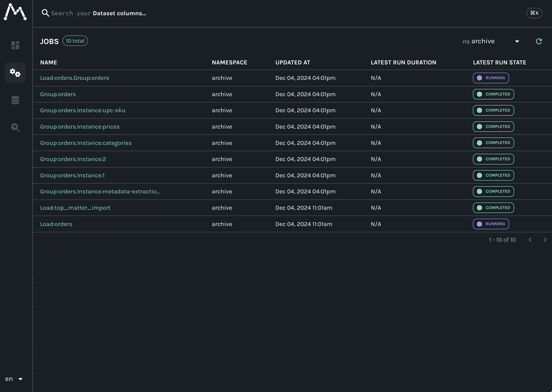
Task: Open the lineage events search icon in sidebar
Action: point(15,127)
